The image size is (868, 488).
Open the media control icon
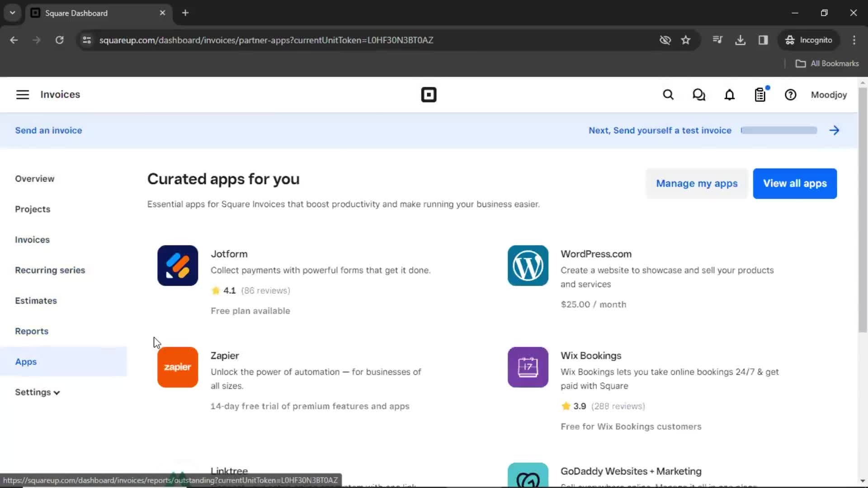pos(717,40)
